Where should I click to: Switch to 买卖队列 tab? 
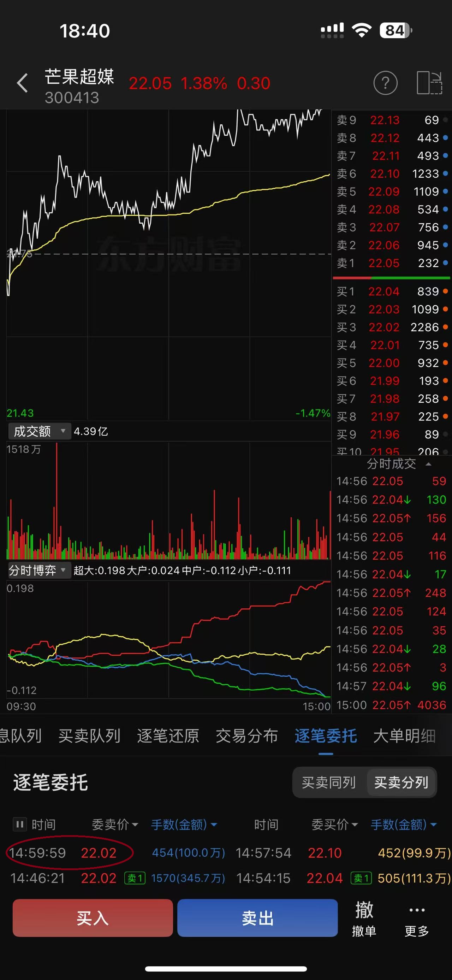point(89,736)
